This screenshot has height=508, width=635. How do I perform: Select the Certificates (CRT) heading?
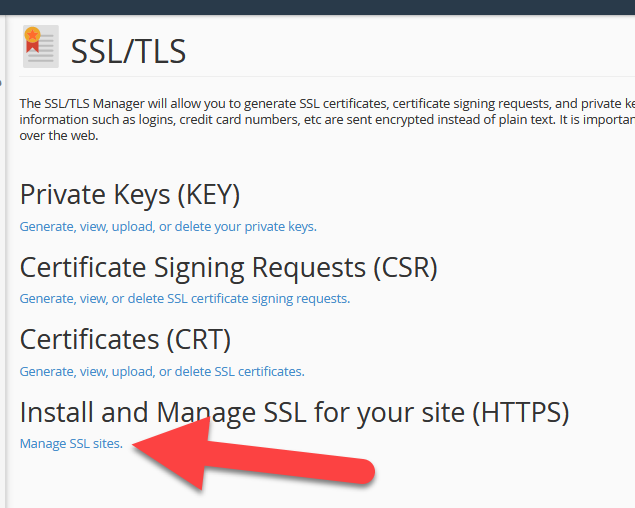126,339
